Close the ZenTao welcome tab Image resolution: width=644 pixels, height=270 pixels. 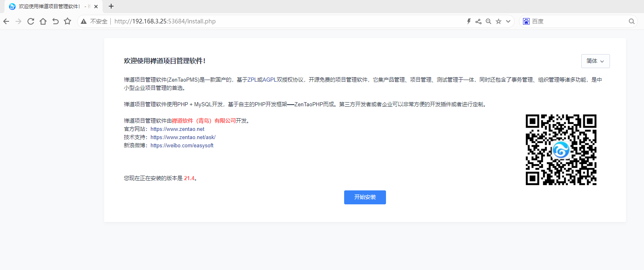tap(96, 7)
